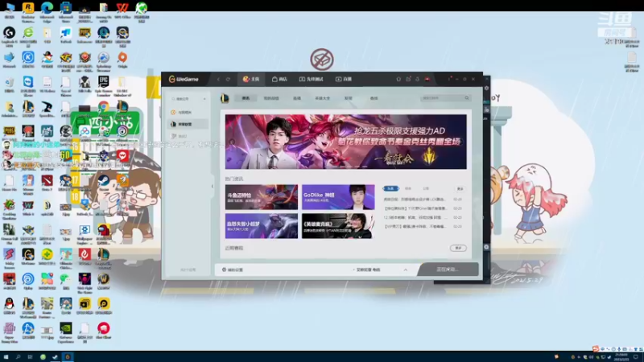The image size is (644, 362).
Task: Refresh the WeGame page
Action: (228, 79)
